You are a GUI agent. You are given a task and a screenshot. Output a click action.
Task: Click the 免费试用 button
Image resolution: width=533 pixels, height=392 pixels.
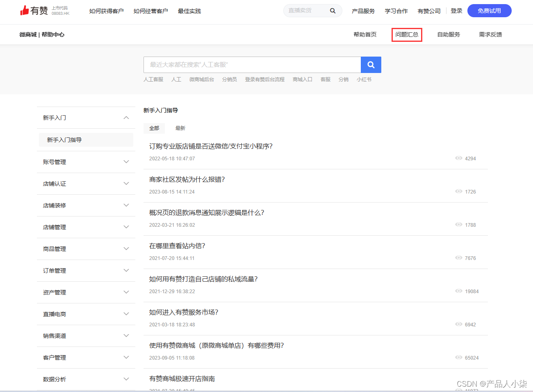tap(490, 11)
